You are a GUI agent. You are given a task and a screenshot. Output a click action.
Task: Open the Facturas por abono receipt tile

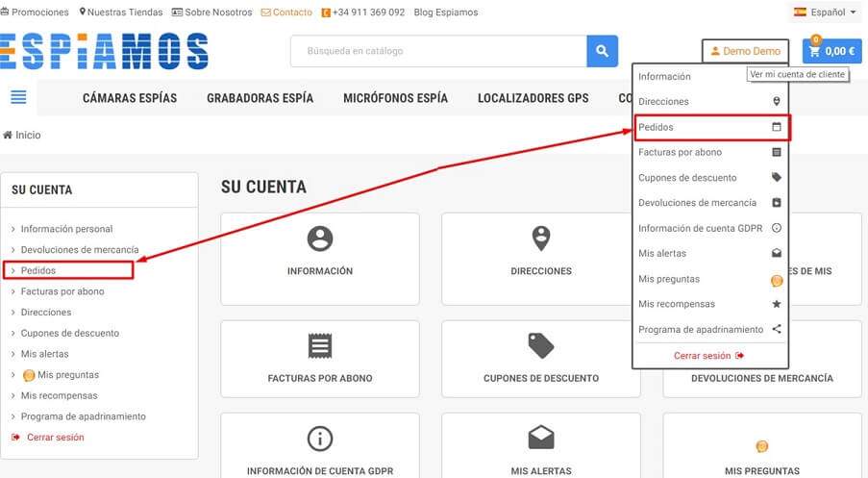click(x=319, y=358)
